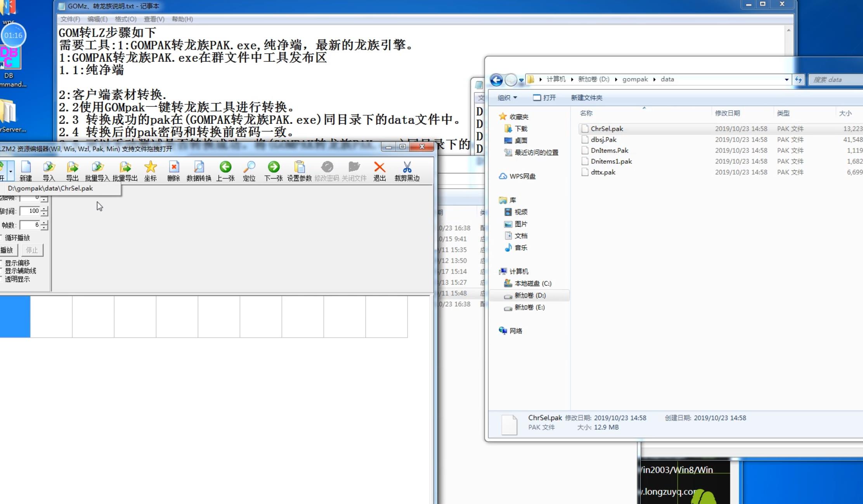Go to next image with 下一张
The image size is (863, 504).
pos(274,171)
